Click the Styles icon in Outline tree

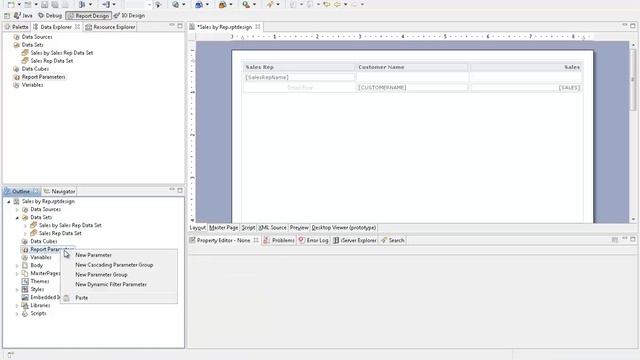tap(25, 289)
